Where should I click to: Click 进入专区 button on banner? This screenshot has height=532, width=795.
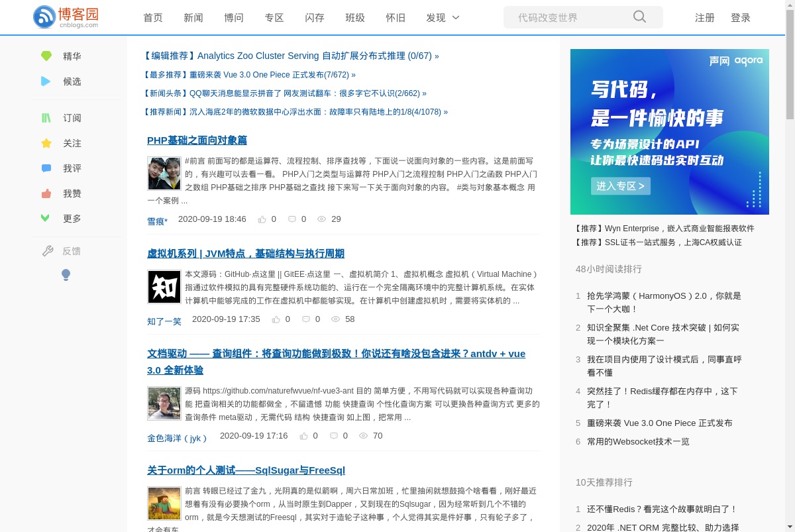[x=621, y=186]
